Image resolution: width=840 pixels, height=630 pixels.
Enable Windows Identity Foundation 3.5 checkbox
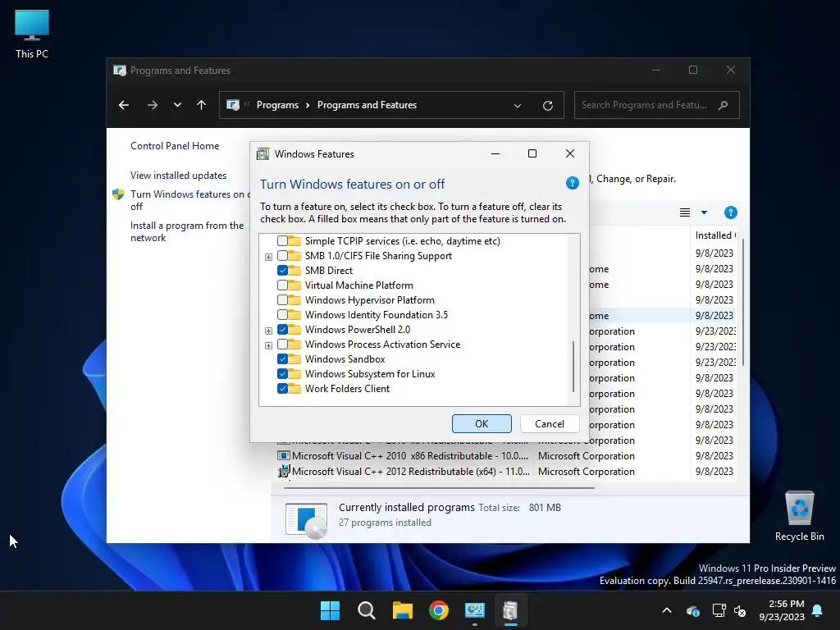coord(282,314)
